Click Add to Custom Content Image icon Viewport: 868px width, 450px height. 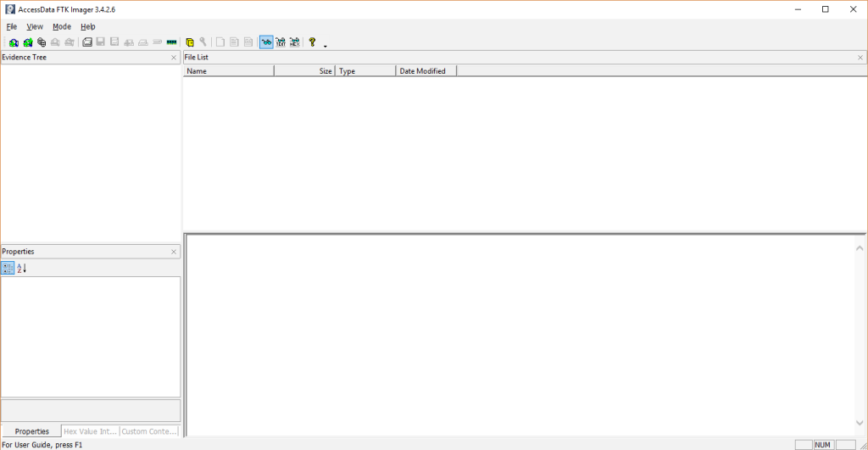click(129, 42)
